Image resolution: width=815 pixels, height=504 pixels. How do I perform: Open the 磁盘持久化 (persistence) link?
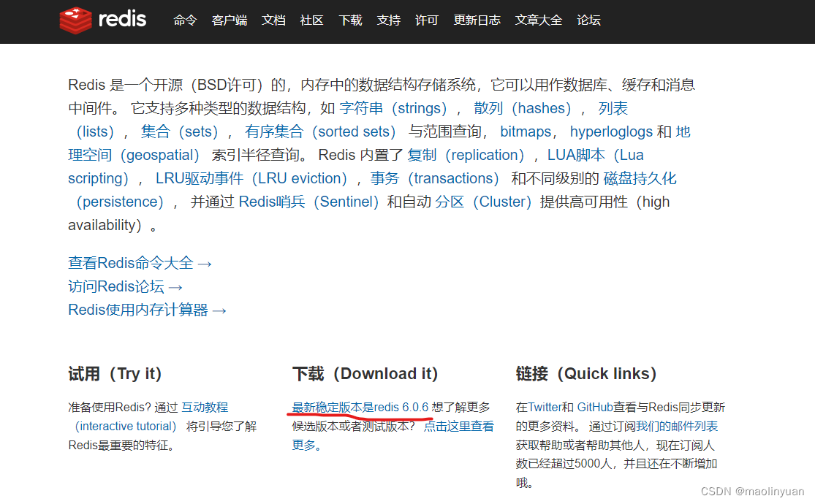[x=640, y=178]
